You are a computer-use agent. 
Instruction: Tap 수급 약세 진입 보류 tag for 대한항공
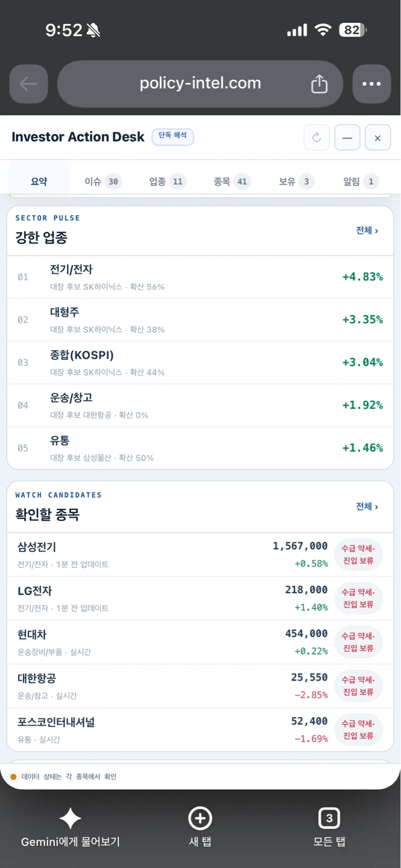[x=359, y=685]
